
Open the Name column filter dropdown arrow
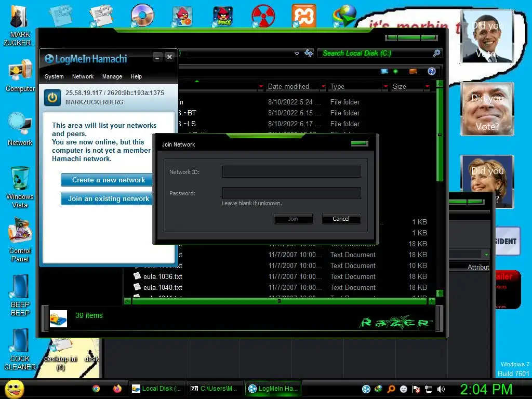[x=261, y=87]
